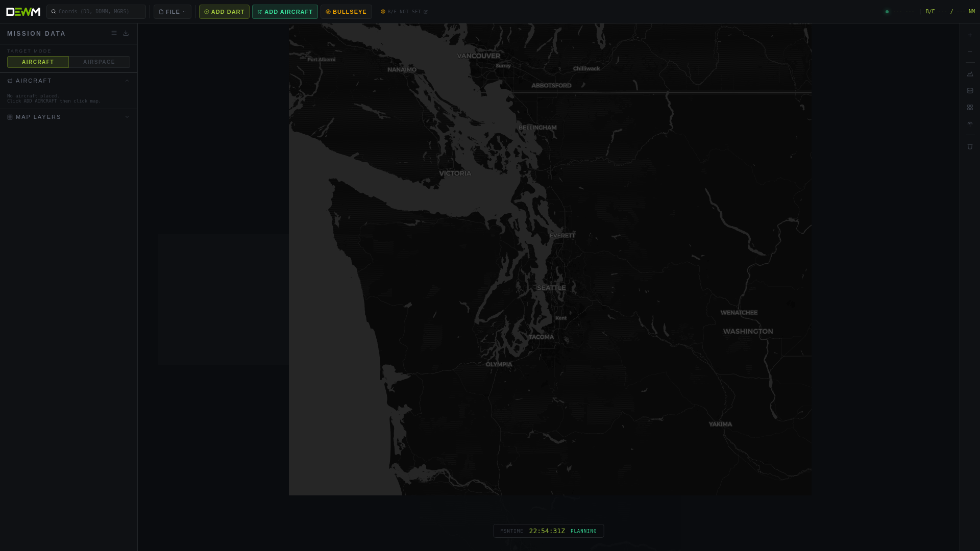The width and height of the screenshot is (980, 551).
Task: Click the MSNTIME 22:54:31Z clock readout
Action: (x=547, y=531)
